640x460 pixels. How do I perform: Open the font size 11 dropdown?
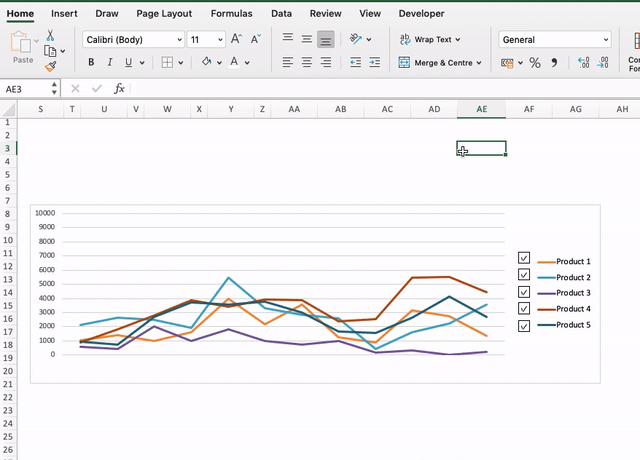click(x=220, y=40)
